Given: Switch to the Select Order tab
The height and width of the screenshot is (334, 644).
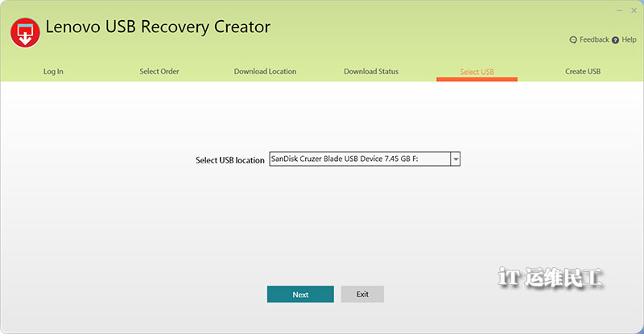Looking at the screenshot, I should point(159,72).
